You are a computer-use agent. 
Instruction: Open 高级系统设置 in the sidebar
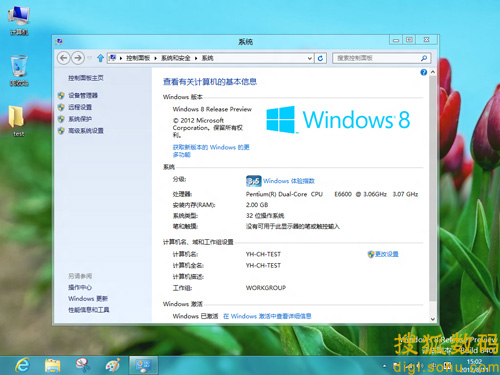(86, 131)
